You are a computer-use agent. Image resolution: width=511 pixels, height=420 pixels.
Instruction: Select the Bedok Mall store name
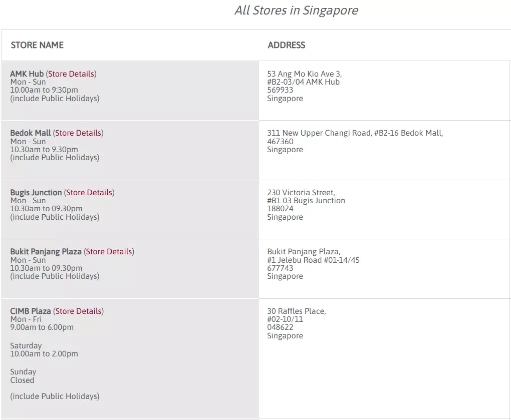[30, 133]
